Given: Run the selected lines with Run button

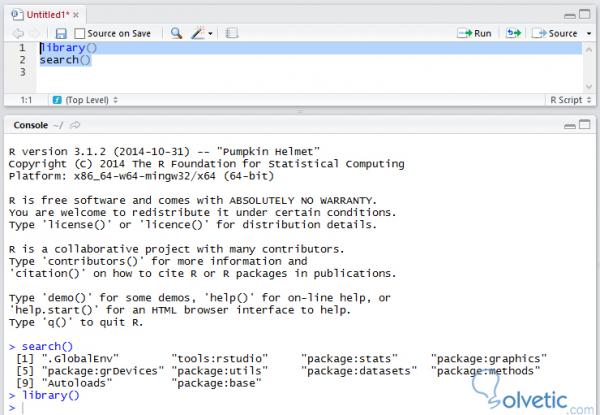Looking at the screenshot, I should pos(474,33).
